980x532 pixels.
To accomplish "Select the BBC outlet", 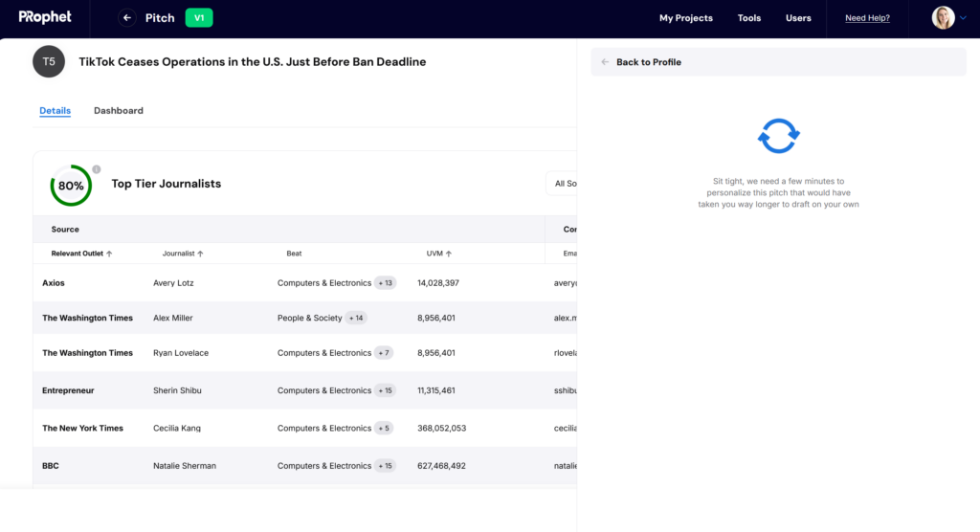I will (x=51, y=466).
